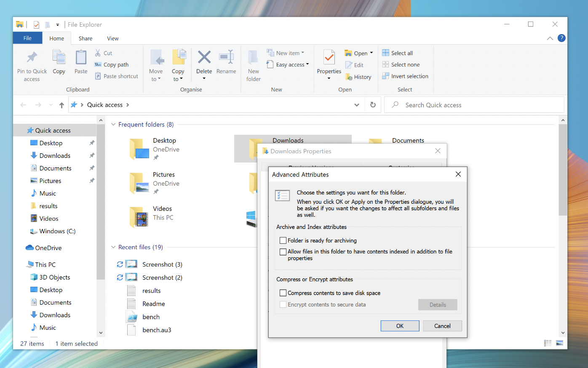The width and height of the screenshot is (588, 368).
Task: Refresh the current folder view
Action: 373,104
